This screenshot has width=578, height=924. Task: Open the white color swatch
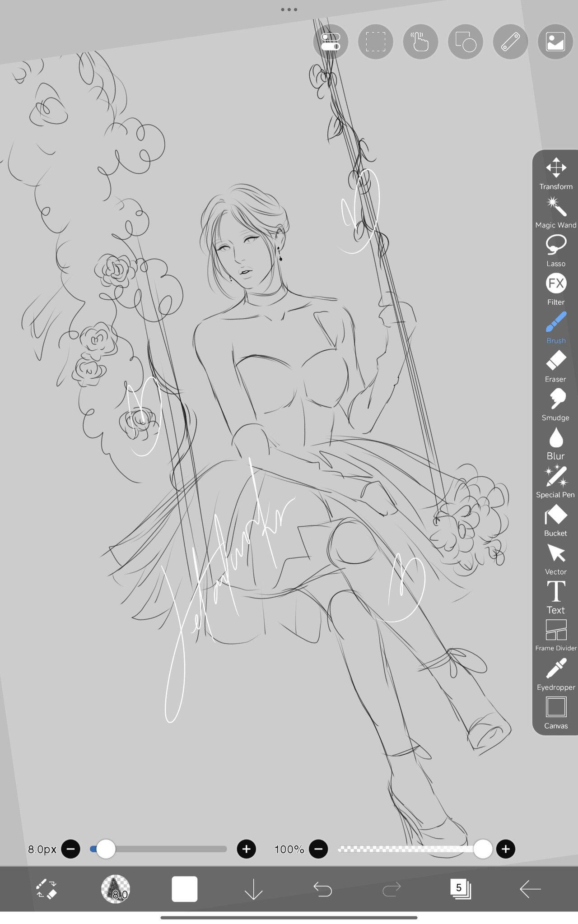(x=184, y=889)
